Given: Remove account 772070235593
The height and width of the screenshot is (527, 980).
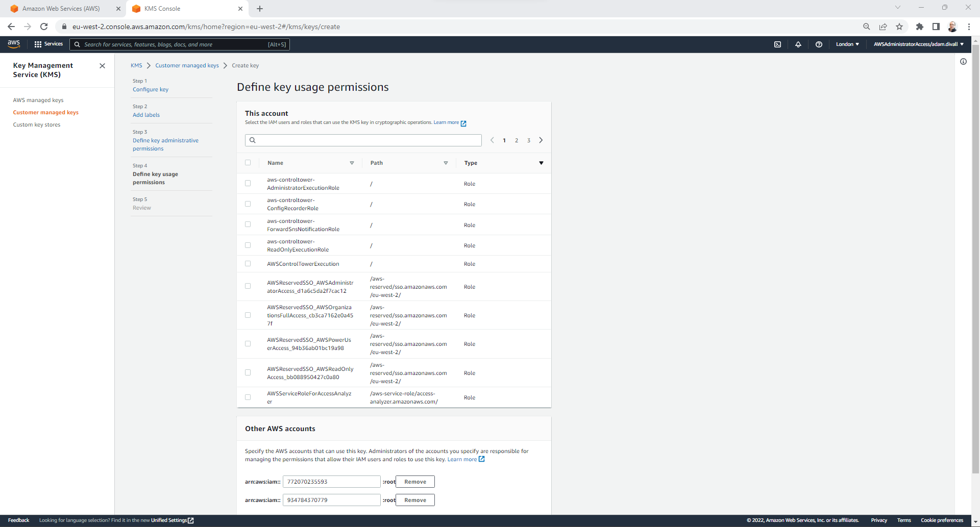Looking at the screenshot, I should coord(415,482).
